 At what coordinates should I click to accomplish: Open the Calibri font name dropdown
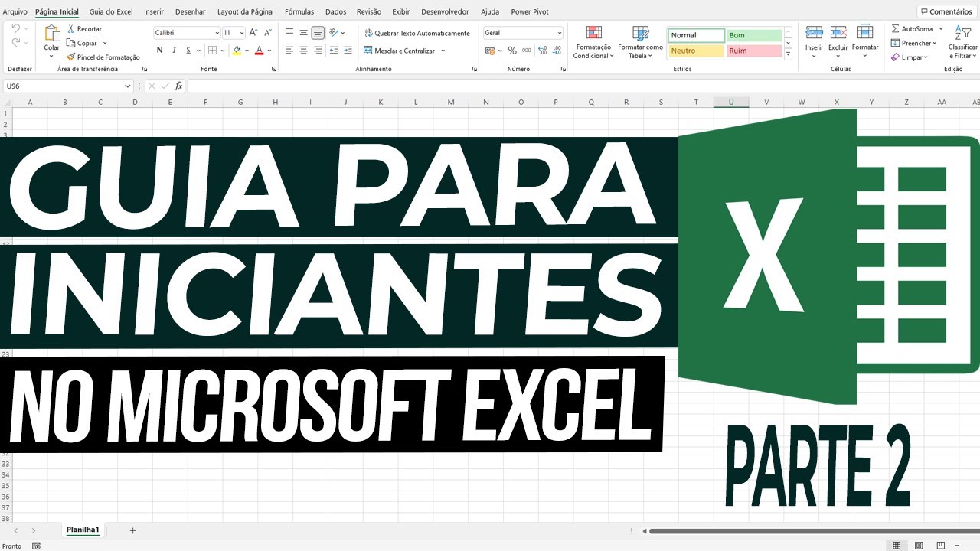[x=216, y=33]
